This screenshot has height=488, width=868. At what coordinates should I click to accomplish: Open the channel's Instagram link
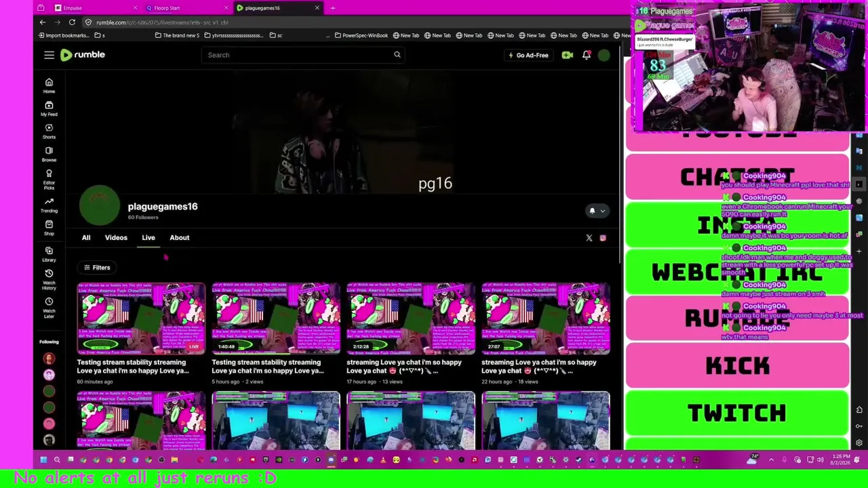click(x=603, y=238)
